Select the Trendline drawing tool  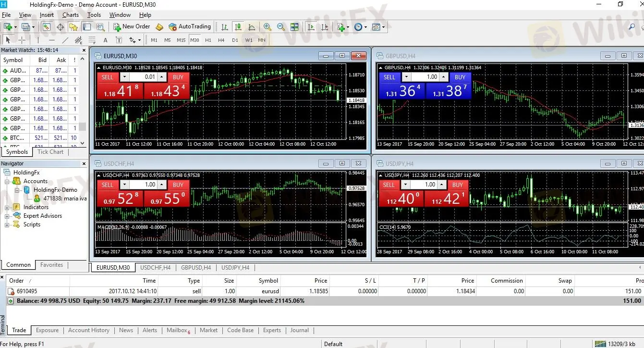[x=65, y=40]
